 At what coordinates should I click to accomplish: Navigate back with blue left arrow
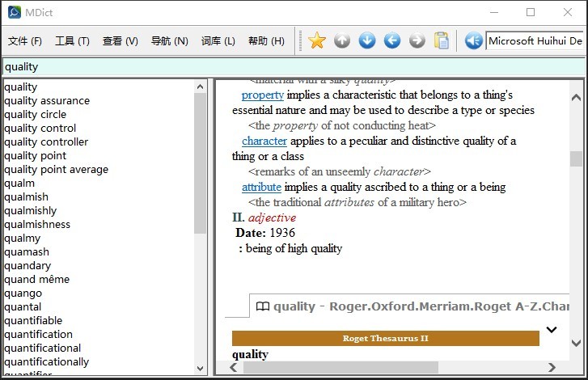pyautogui.click(x=392, y=40)
